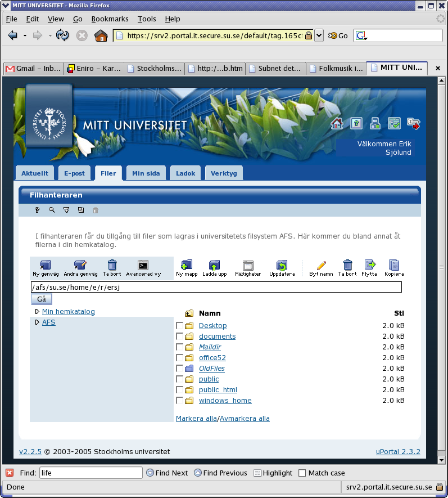Viewport: 448px width, 498px height.
Task: Click the Byt namn pencil icon
Action: point(321,265)
